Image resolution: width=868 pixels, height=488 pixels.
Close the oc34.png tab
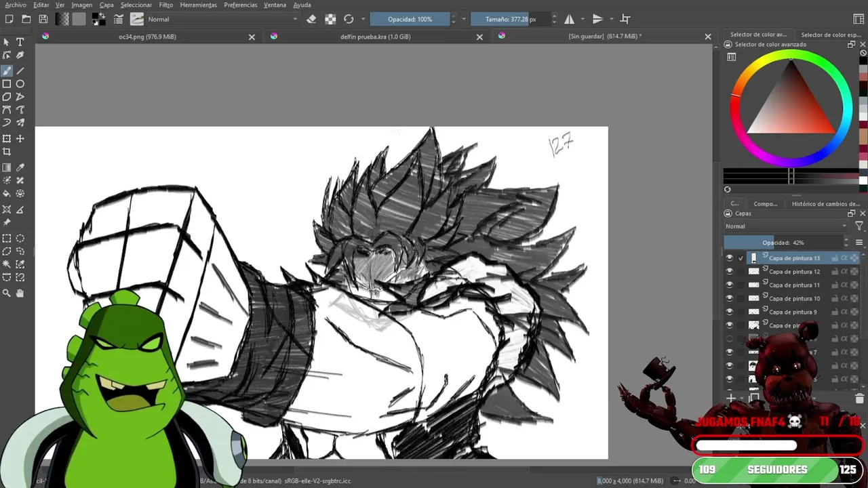click(252, 37)
